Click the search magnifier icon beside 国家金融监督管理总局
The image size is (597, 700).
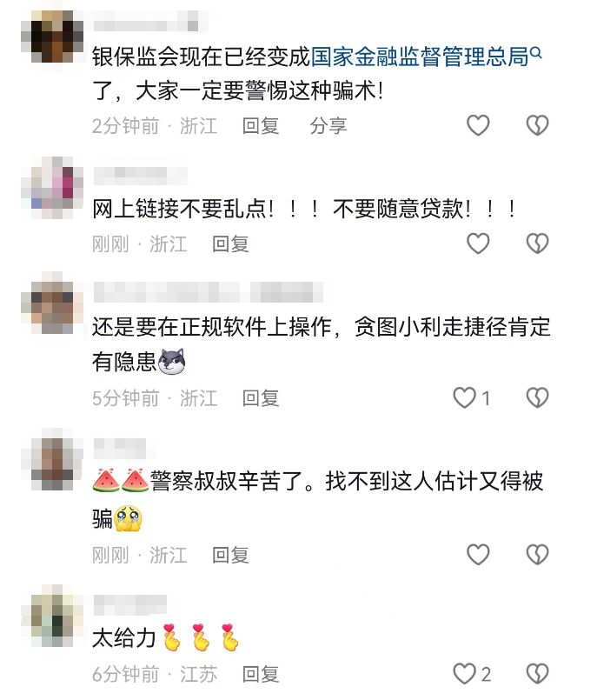[536, 53]
